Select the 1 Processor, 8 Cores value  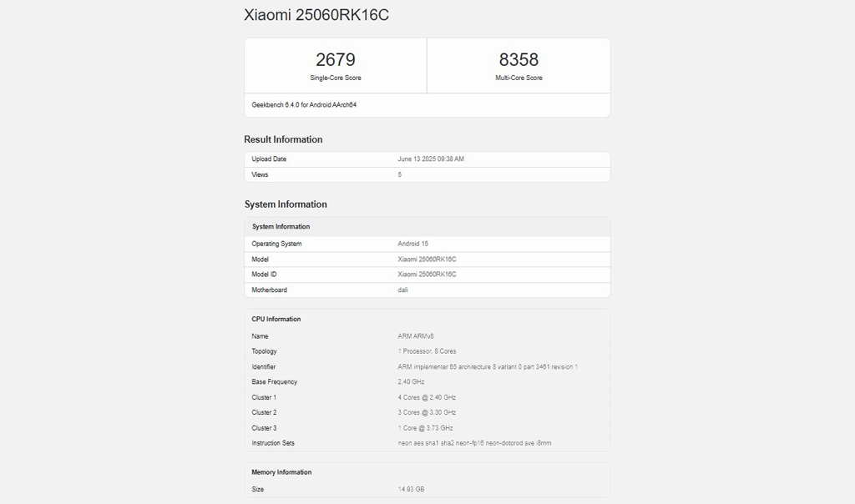pyautogui.click(x=427, y=351)
